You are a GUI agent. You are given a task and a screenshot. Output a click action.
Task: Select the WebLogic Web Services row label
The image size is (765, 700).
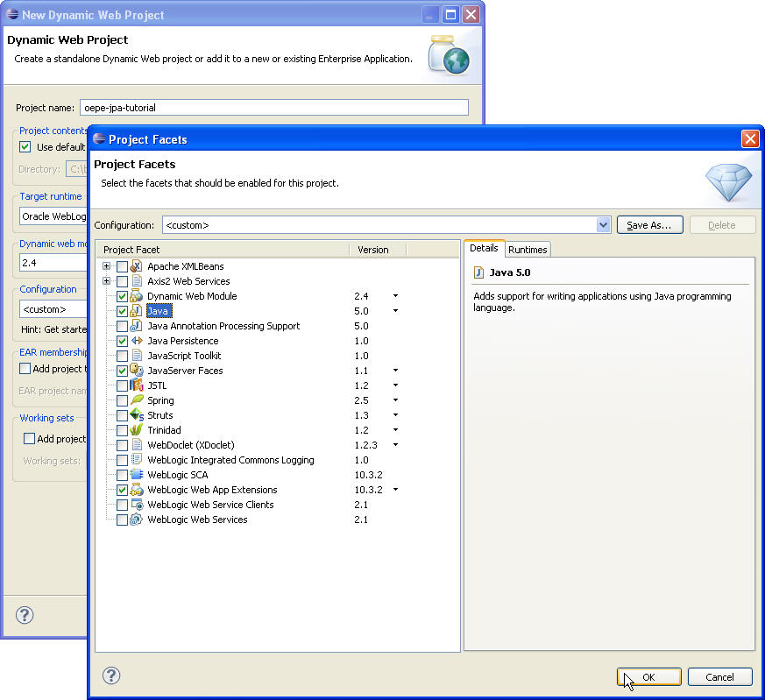point(197,520)
